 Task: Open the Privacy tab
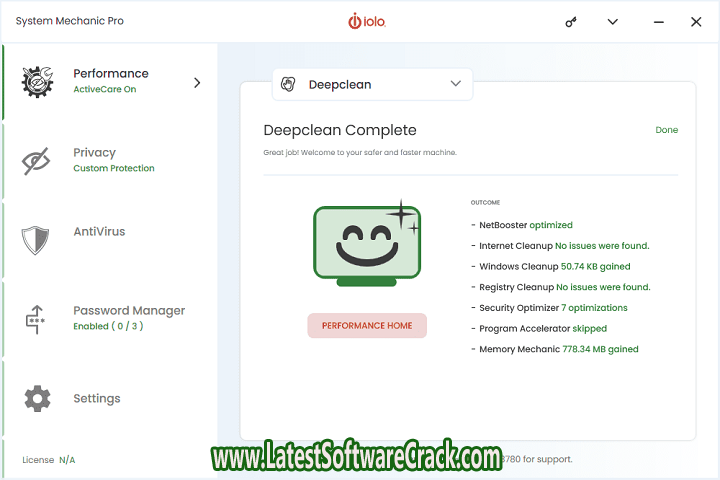[95, 153]
